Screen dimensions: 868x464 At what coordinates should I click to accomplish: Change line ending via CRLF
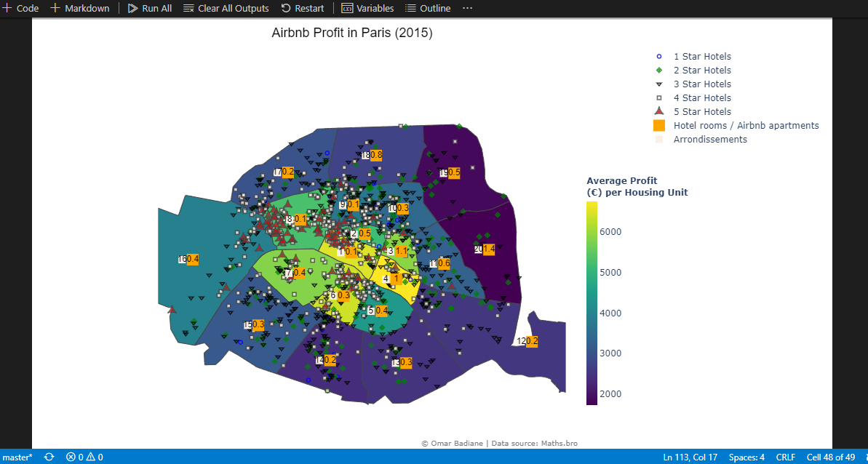[786, 457]
